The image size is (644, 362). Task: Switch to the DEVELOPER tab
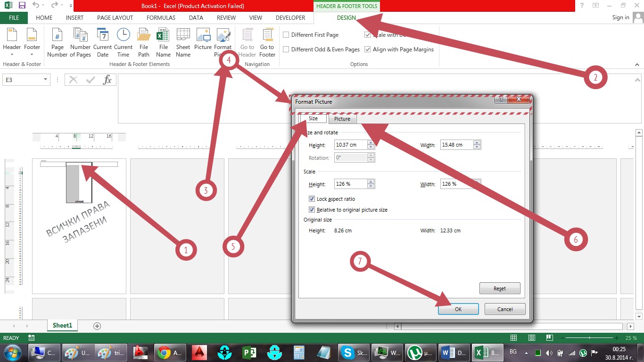290,18
